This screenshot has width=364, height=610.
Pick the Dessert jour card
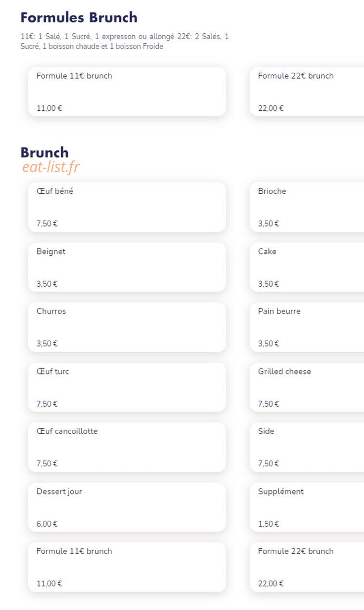[x=127, y=507]
